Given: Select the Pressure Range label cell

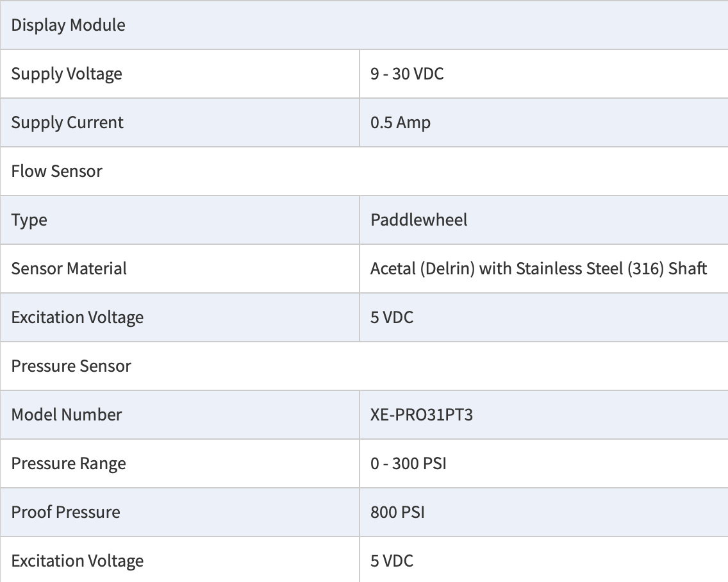Looking at the screenshot, I should pyautogui.click(x=69, y=464).
